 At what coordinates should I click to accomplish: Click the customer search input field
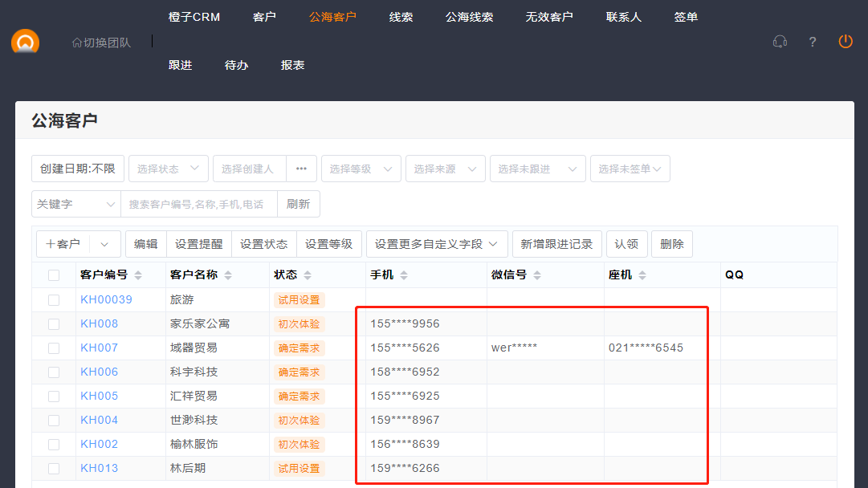tap(198, 204)
